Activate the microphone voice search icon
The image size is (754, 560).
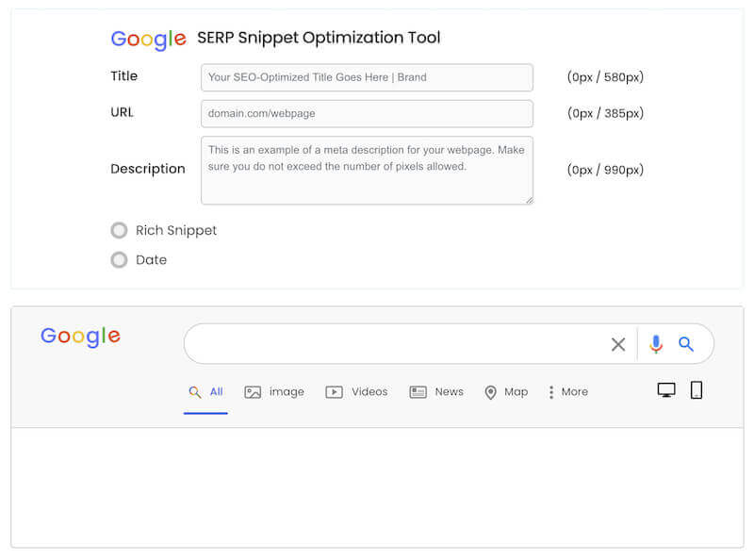pos(656,344)
